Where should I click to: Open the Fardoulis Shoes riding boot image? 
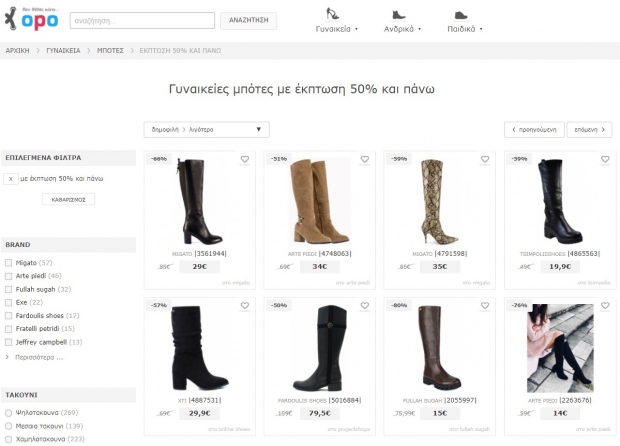pos(320,348)
